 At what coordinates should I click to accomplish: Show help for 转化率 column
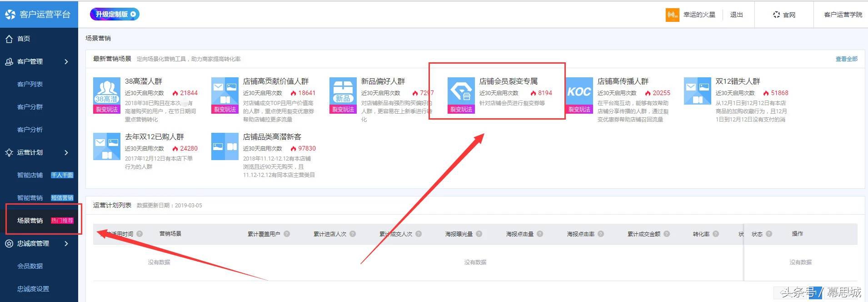pyautogui.click(x=716, y=234)
